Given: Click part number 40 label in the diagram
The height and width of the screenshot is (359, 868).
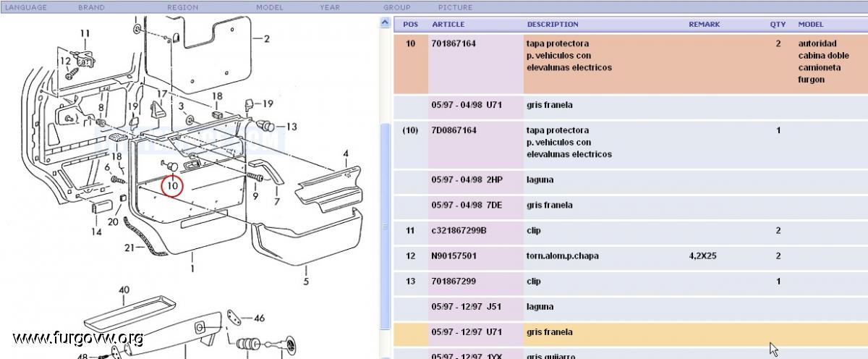Looking at the screenshot, I should tap(124, 290).
